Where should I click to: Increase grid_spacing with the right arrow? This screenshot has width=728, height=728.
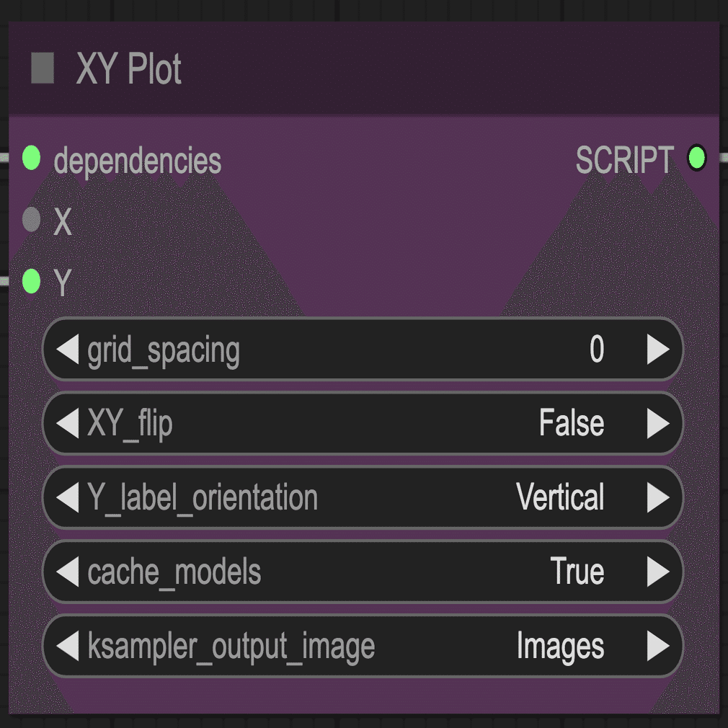point(658,349)
